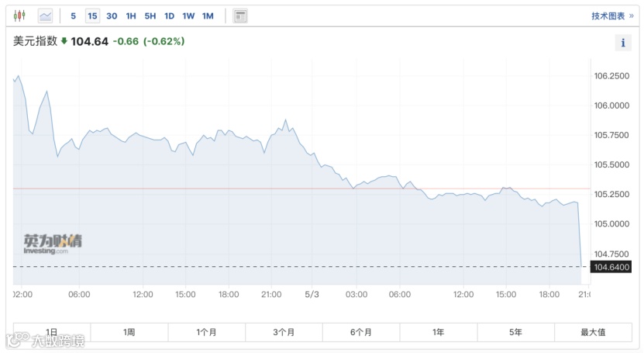The width and height of the screenshot is (644, 353).
Task: Select the 15 minute interval
Action: [x=92, y=16]
